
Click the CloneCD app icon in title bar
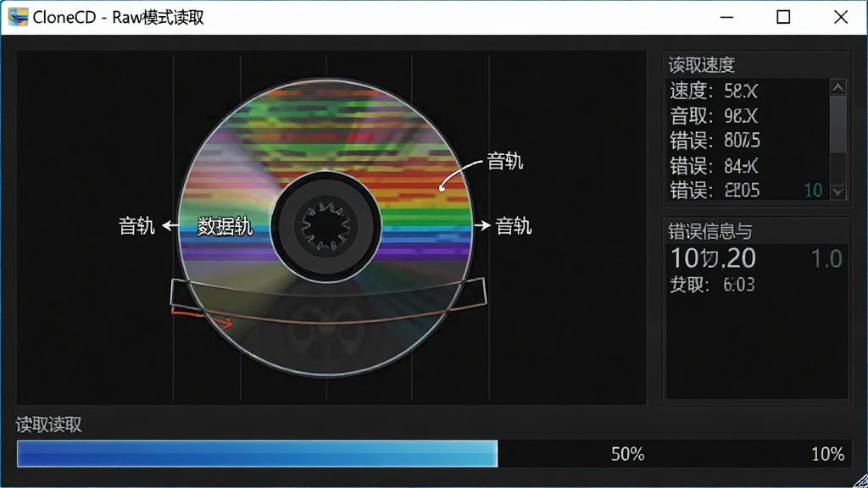point(18,17)
